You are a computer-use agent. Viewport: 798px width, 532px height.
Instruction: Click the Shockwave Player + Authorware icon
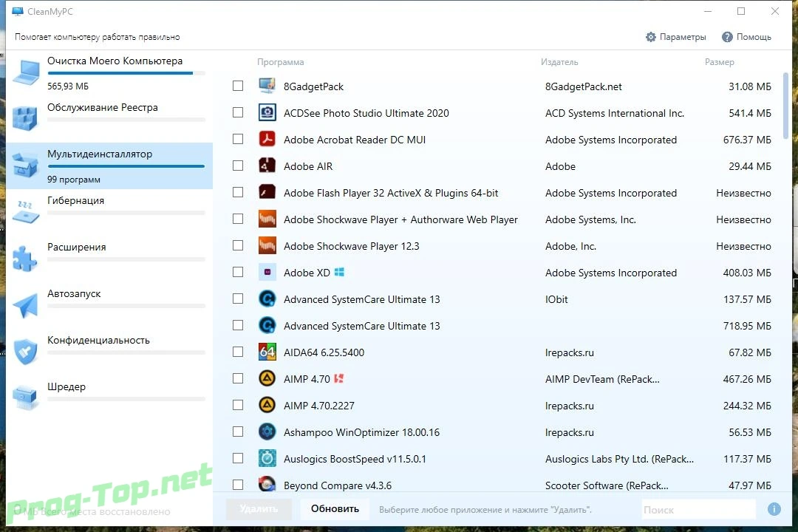coord(267,219)
